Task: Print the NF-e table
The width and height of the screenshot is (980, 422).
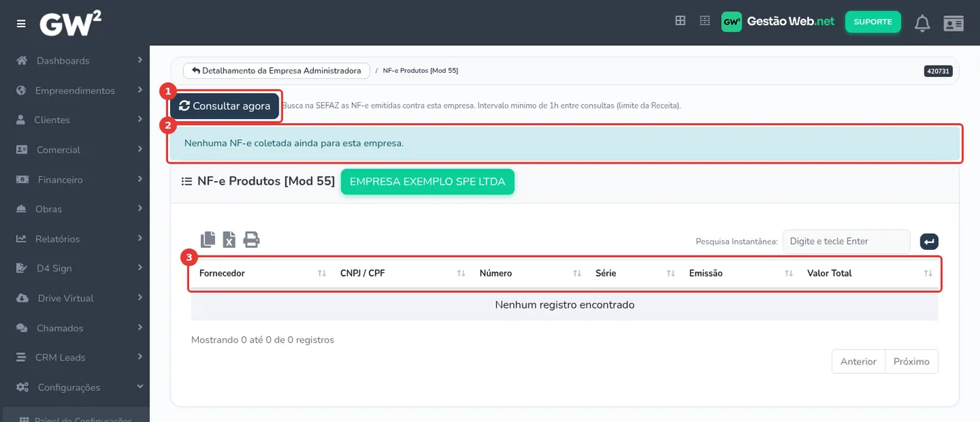Action: (251, 239)
